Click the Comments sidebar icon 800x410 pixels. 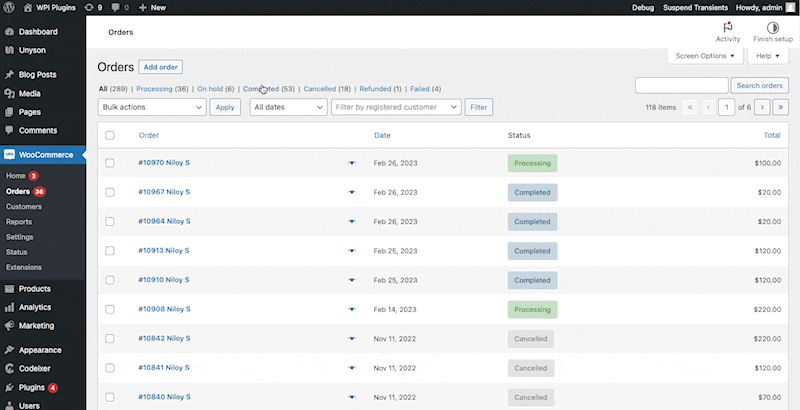point(9,130)
